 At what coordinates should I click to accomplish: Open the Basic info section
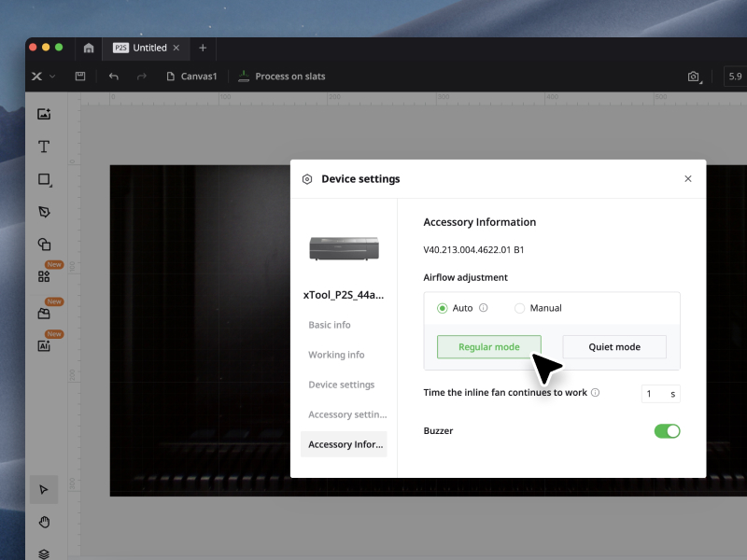click(330, 325)
